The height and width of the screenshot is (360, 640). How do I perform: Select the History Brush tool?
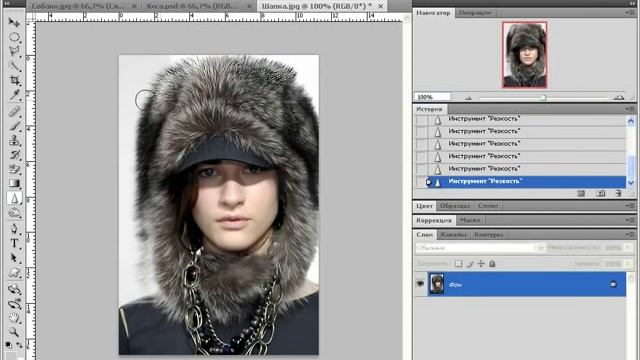[14, 155]
